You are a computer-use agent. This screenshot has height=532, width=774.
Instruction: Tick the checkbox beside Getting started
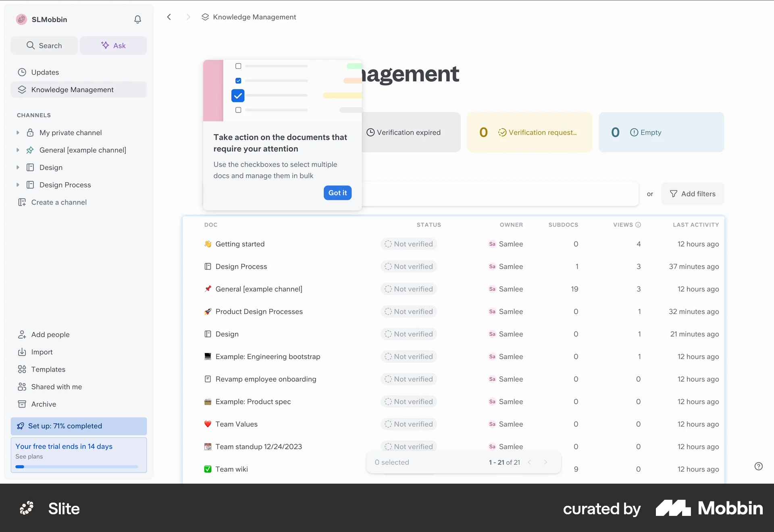click(x=208, y=244)
